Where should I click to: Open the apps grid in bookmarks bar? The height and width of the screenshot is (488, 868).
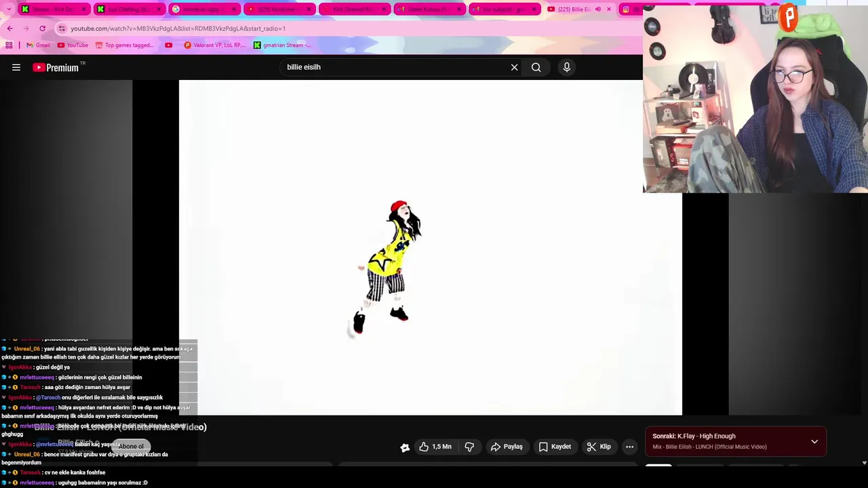pyautogui.click(x=9, y=45)
